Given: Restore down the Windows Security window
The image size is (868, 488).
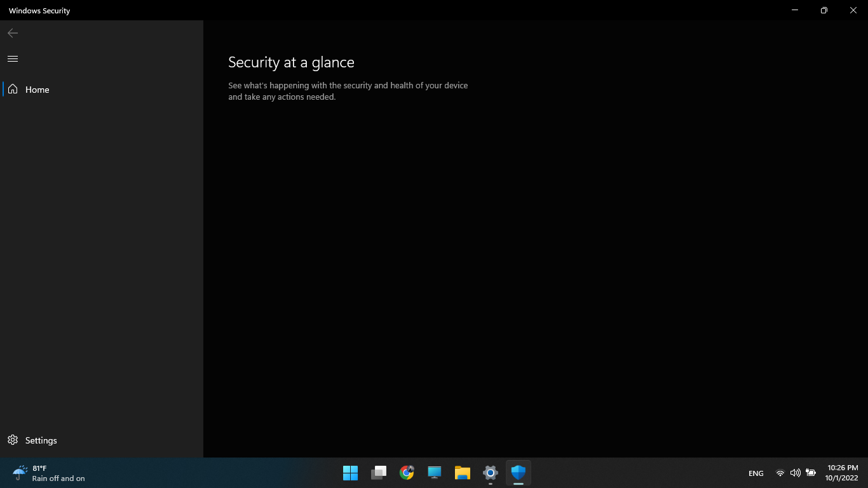Looking at the screenshot, I should click(824, 10).
